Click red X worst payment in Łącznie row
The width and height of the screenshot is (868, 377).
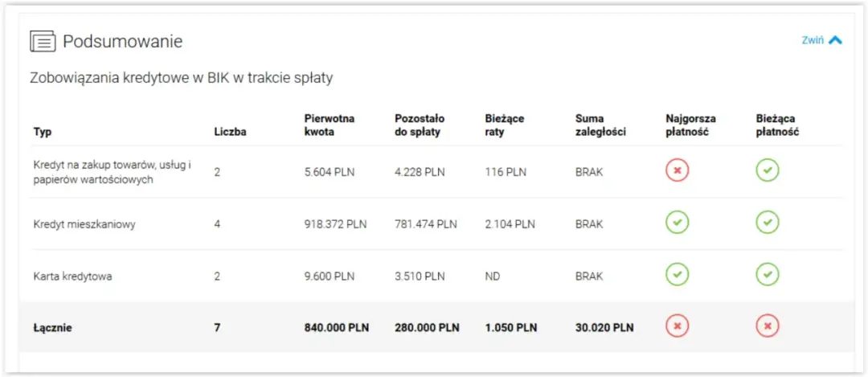678,326
